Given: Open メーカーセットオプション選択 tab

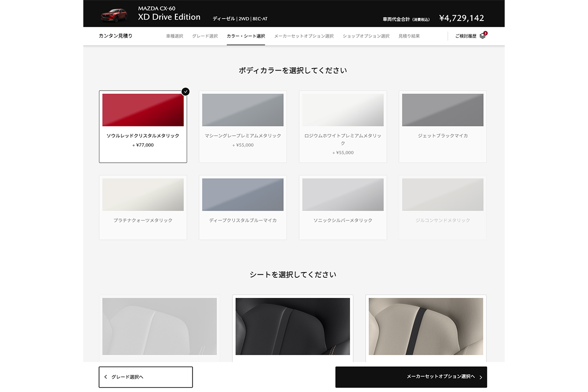Looking at the screenshot, I should pyautogui.click(x=304, y=36).
